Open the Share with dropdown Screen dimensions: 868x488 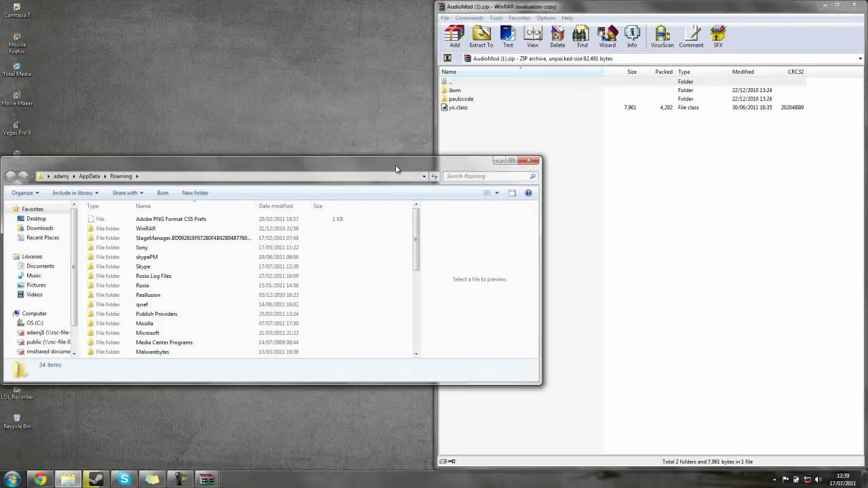coord(127,193)
